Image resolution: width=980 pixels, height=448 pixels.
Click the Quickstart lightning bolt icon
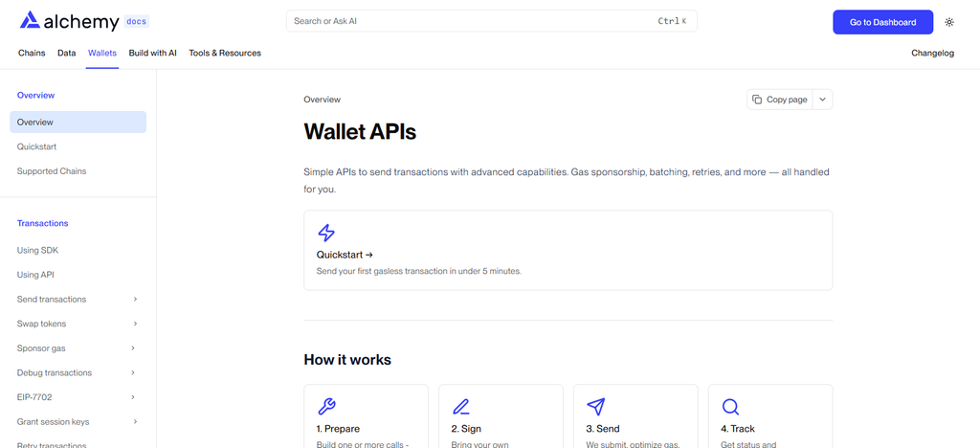click(x=326, y=233)
